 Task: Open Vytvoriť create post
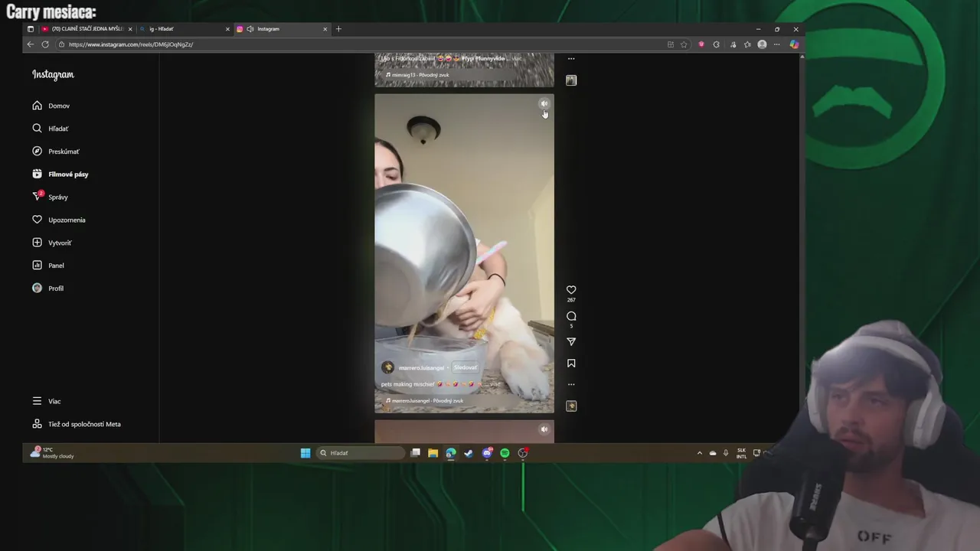pos(52,243)
